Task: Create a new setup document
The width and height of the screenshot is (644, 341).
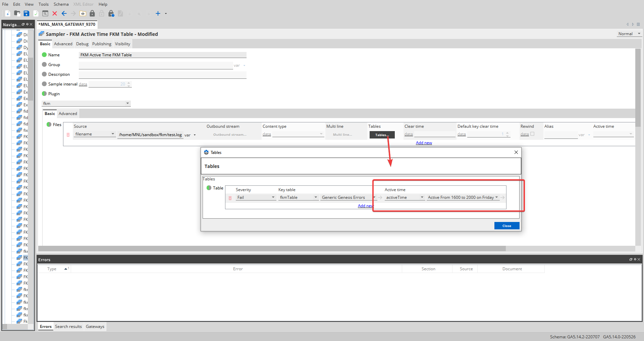Action: [x=7, y=13]
